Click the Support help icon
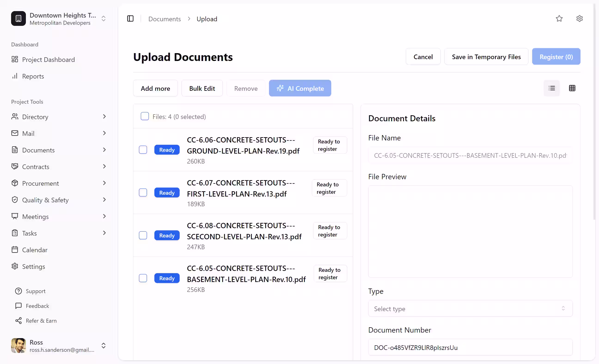Image resolution: width=599 pixels, height=364 pixels. [18, 291]
